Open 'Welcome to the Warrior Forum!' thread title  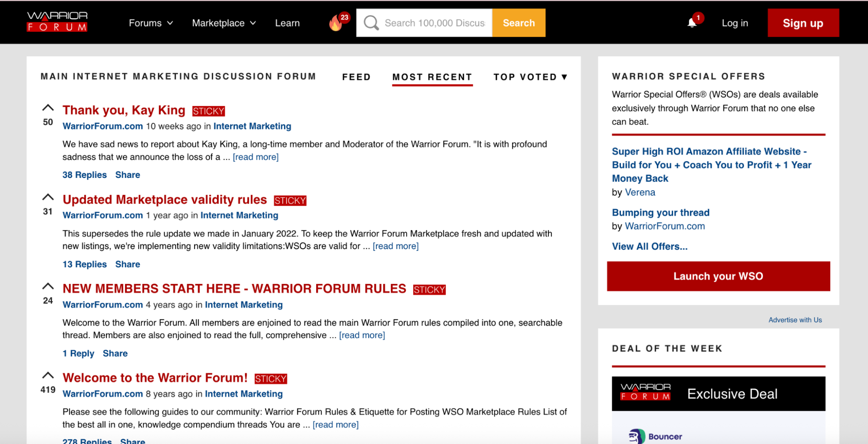coord(155,378)
